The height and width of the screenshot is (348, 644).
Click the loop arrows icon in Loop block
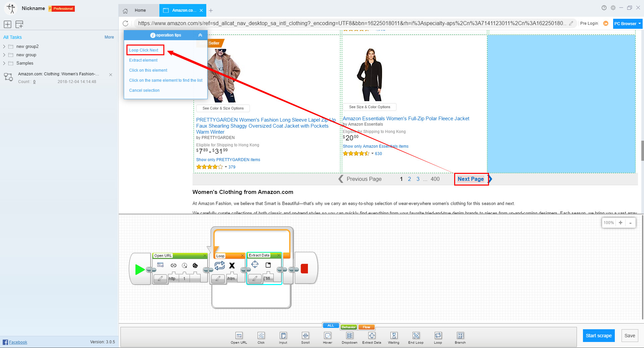coord(220,265)
